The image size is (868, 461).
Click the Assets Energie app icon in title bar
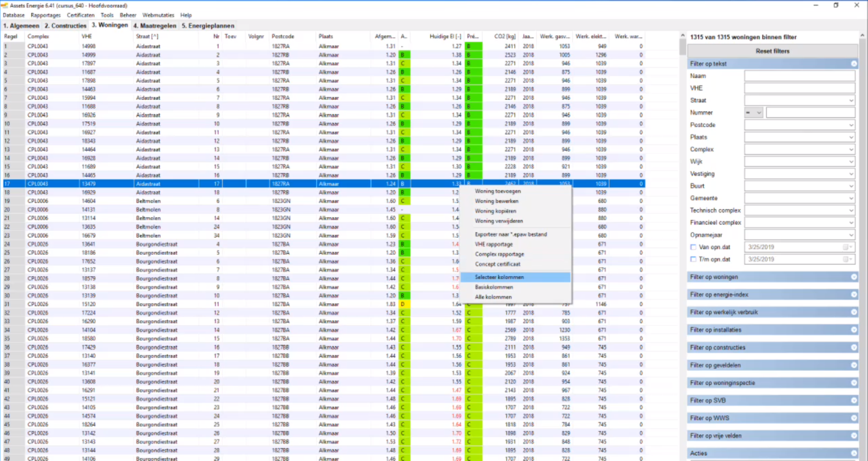click(5, 5)
